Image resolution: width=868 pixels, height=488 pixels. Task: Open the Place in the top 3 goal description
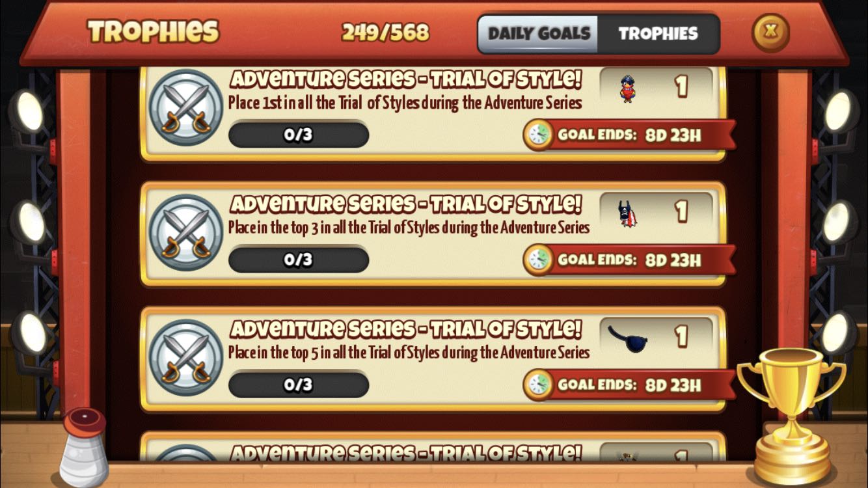[409, 228]
